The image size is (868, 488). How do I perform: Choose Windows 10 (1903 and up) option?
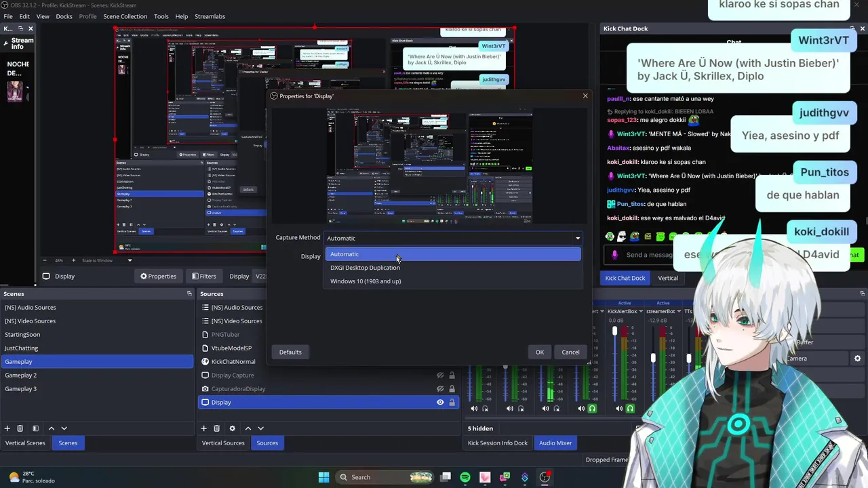[453, 281]
